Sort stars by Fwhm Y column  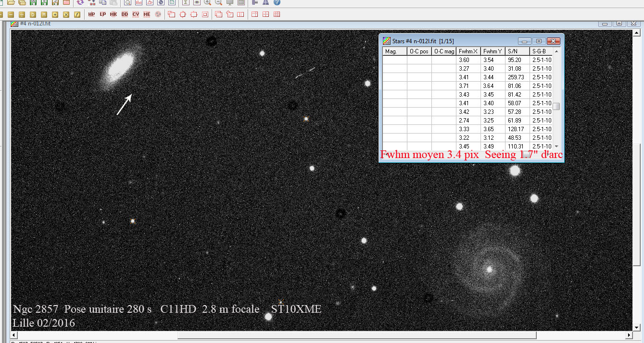click(493, 51)
